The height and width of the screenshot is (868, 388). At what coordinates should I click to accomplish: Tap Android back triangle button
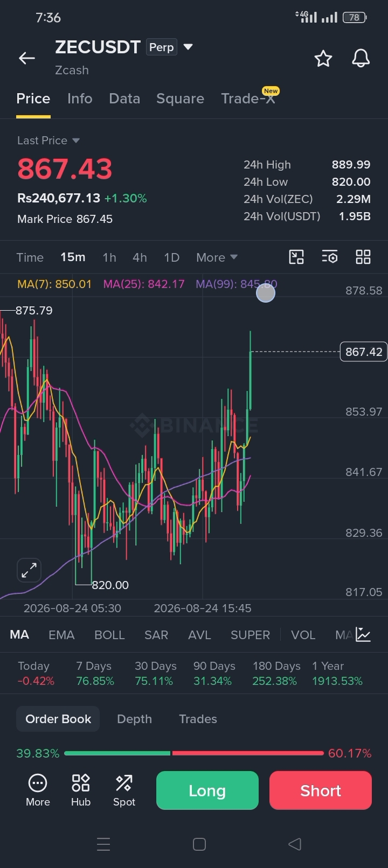tap(295, 844)
